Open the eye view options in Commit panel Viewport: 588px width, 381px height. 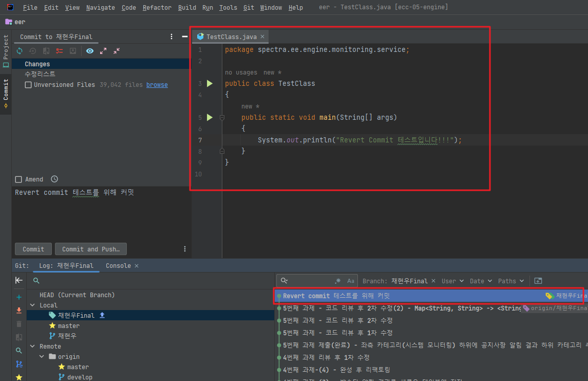coord(90,51)
